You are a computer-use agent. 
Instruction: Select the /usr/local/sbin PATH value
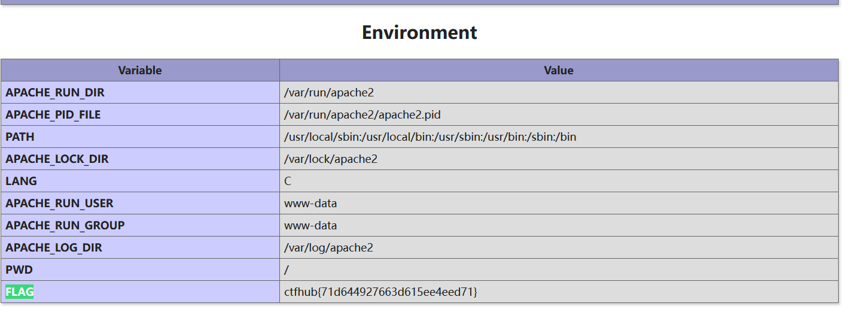point(430,137)
